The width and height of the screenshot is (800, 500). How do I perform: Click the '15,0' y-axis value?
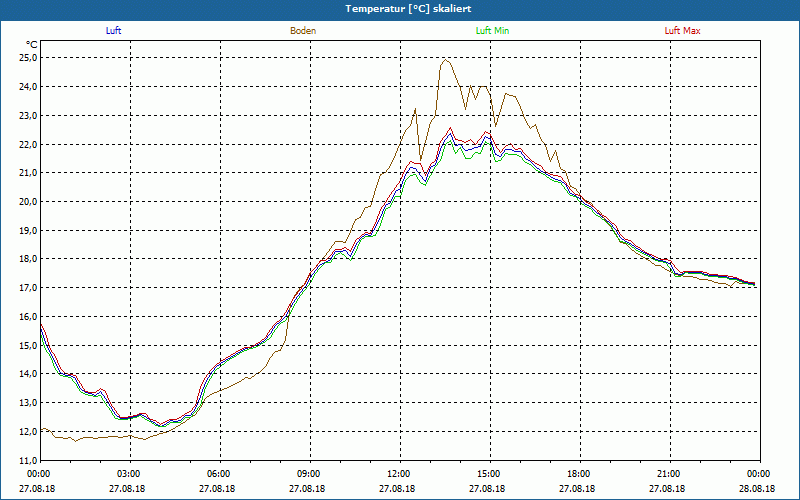point(28,345)
